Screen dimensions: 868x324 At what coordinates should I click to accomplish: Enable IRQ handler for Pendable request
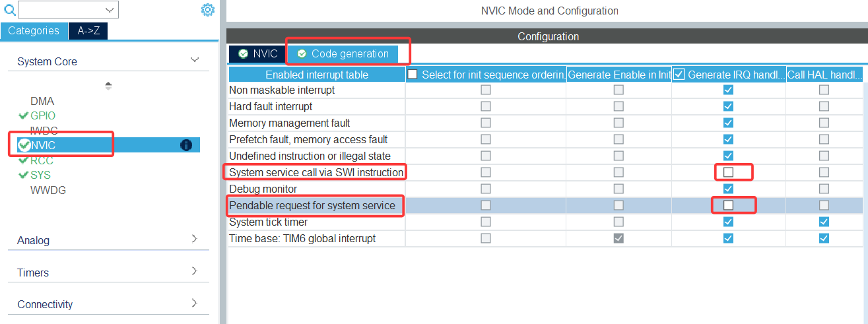[728, 205]
